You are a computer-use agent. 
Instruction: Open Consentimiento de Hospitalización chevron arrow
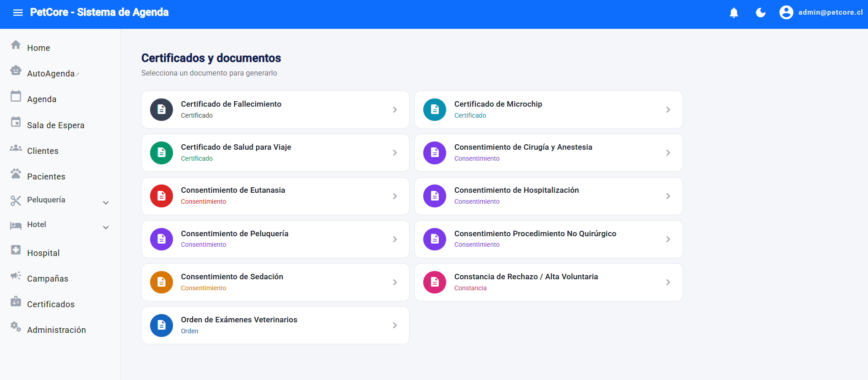[668, 196]
